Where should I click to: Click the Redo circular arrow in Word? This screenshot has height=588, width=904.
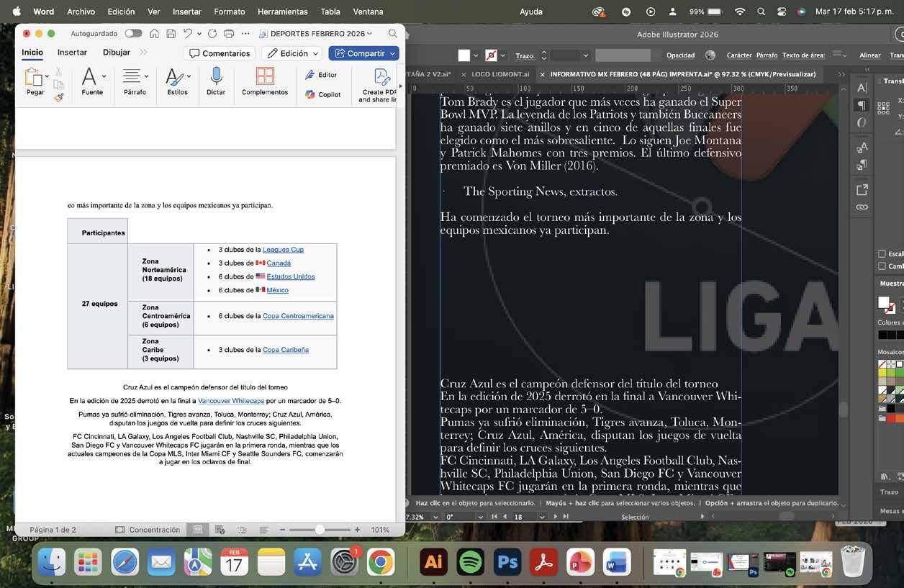[212, 34]
